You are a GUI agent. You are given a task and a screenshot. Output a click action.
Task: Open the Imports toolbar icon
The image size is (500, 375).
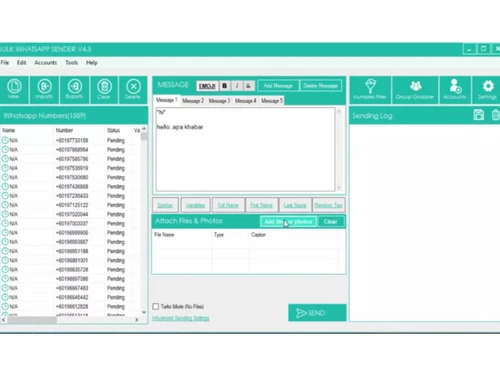pos(44,89)
